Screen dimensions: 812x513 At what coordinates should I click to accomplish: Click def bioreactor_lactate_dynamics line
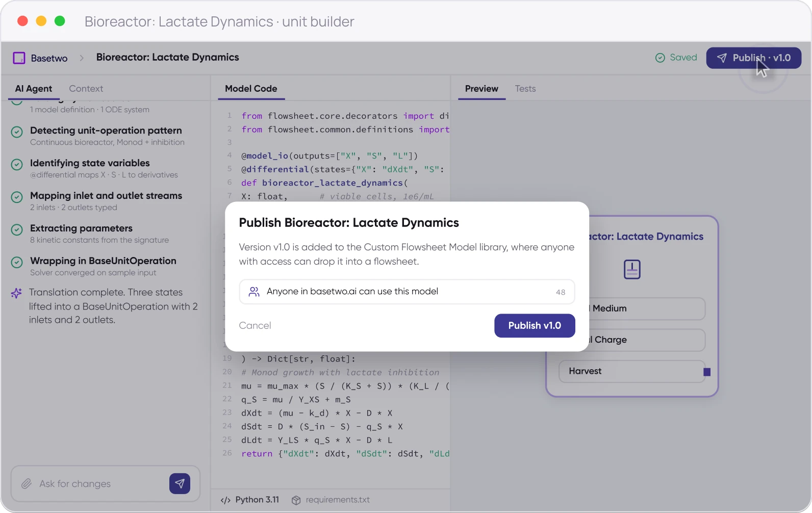324,183
